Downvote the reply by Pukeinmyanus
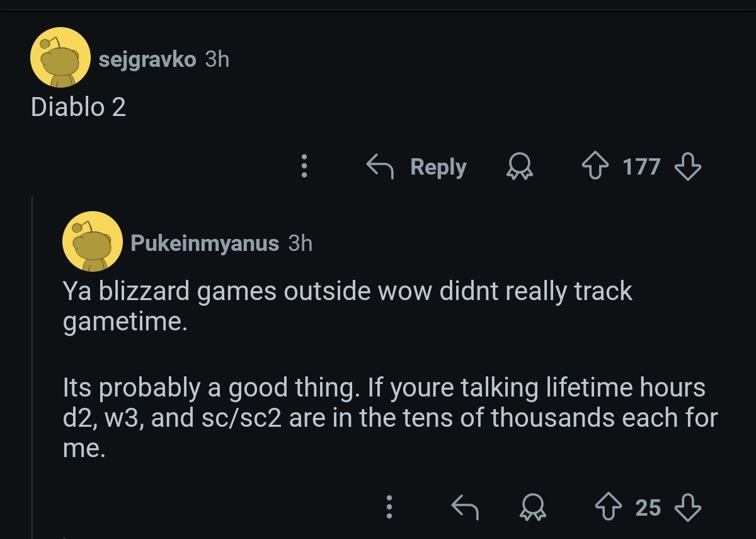Screen dimensions: 756x539 coord(687,507)
